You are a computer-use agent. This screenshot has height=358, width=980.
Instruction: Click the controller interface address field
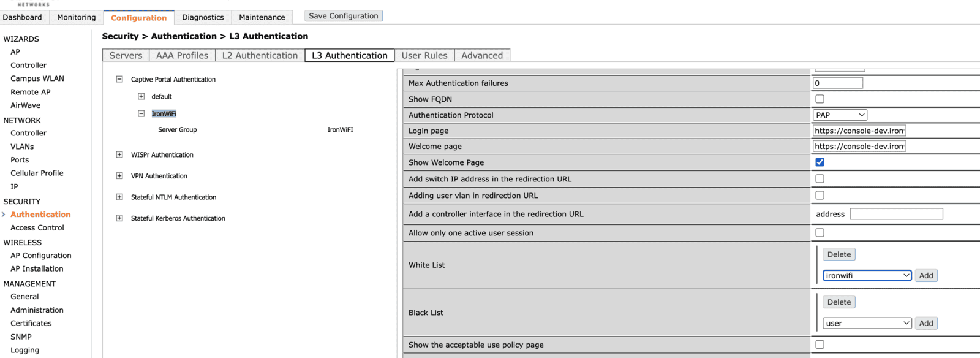pos(897,214)
